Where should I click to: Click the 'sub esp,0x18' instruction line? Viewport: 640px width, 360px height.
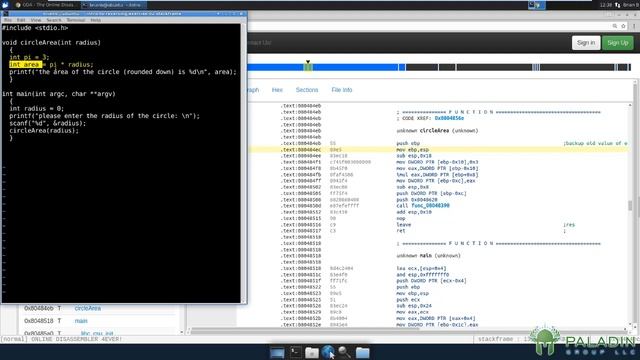414,156
